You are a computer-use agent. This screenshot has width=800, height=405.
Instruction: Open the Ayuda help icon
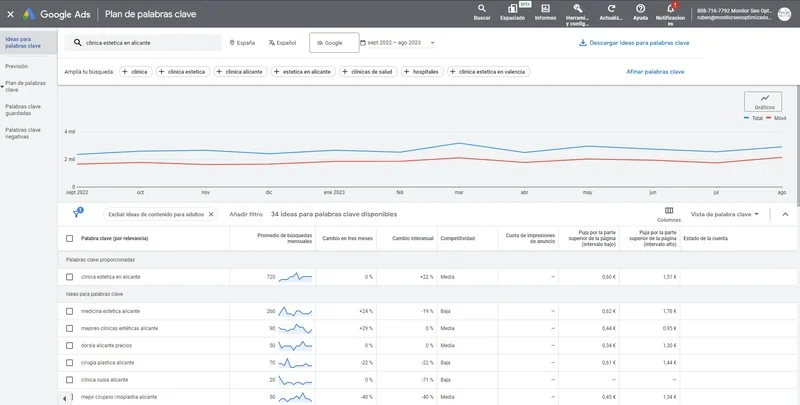click(x=640, y=9)
